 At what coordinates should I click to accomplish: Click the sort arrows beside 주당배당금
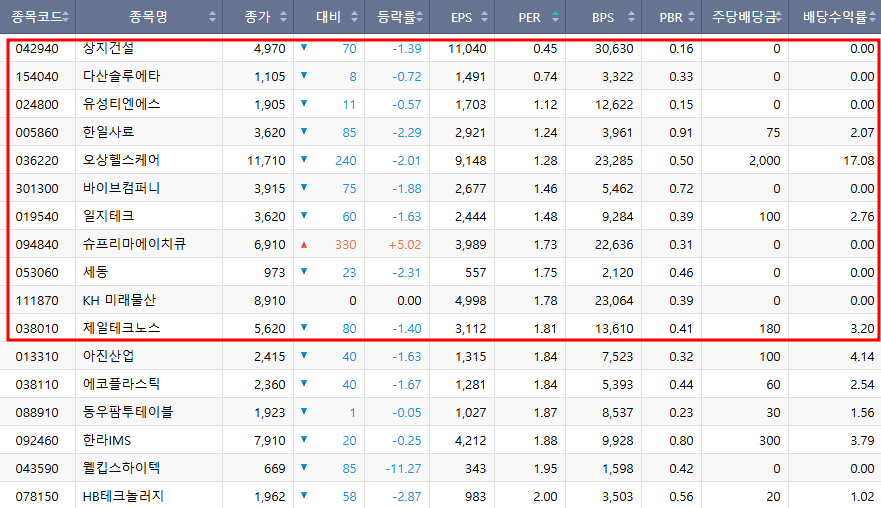pos(778,17)
